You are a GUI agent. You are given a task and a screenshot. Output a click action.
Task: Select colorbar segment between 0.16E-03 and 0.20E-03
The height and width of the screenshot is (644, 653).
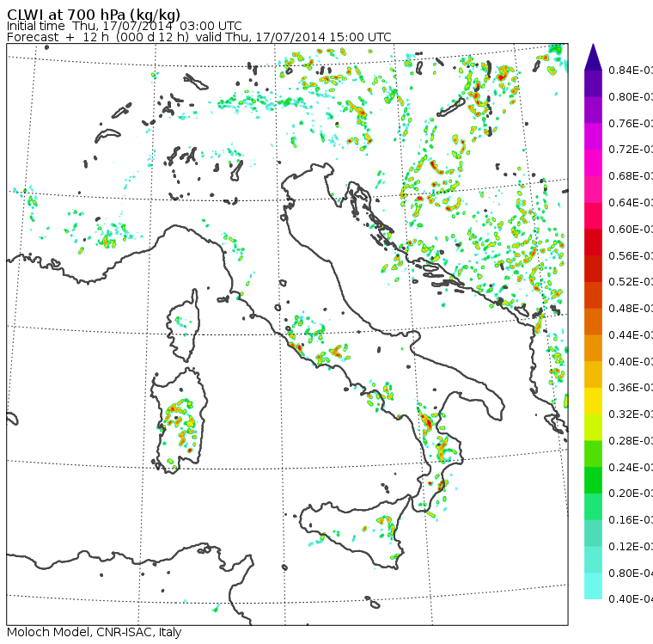point(594,507)
